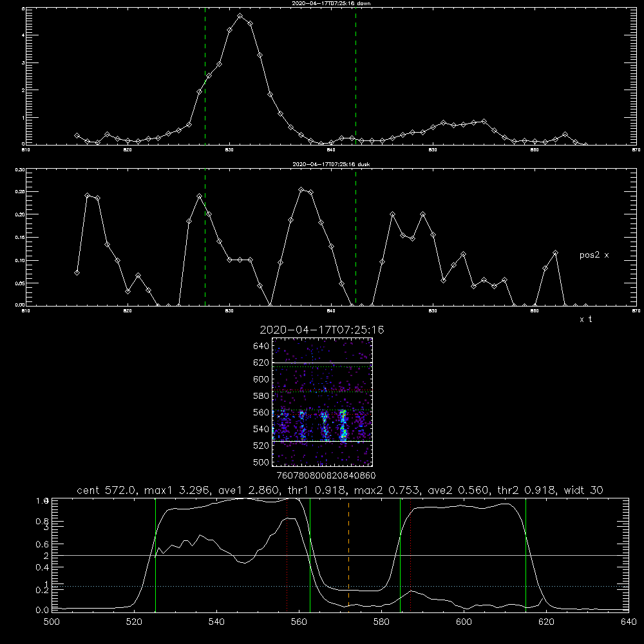644x644 pixels.
Task: Select the left green dashed line in dusk plot
Action: (205, 238)
